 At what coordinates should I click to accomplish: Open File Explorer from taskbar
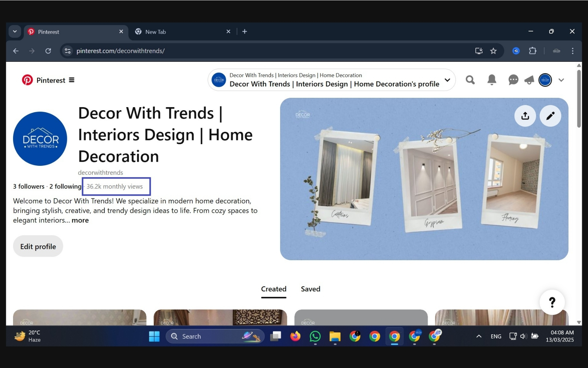point(335,336)
